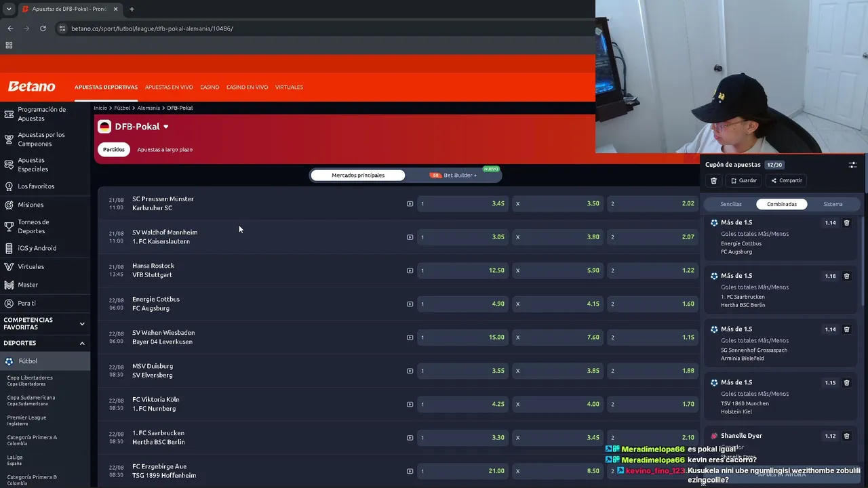Open the Para ti profile icon
The height and width of the screenshot is (488, 868).
9,304
